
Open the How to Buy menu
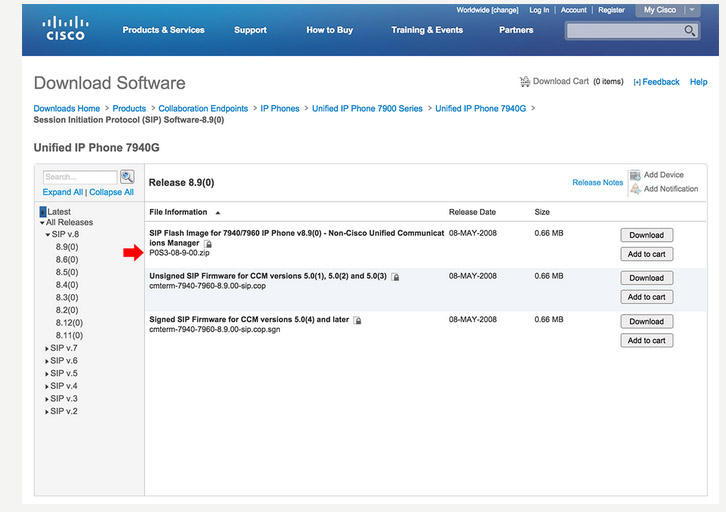(x=330, y=30)
